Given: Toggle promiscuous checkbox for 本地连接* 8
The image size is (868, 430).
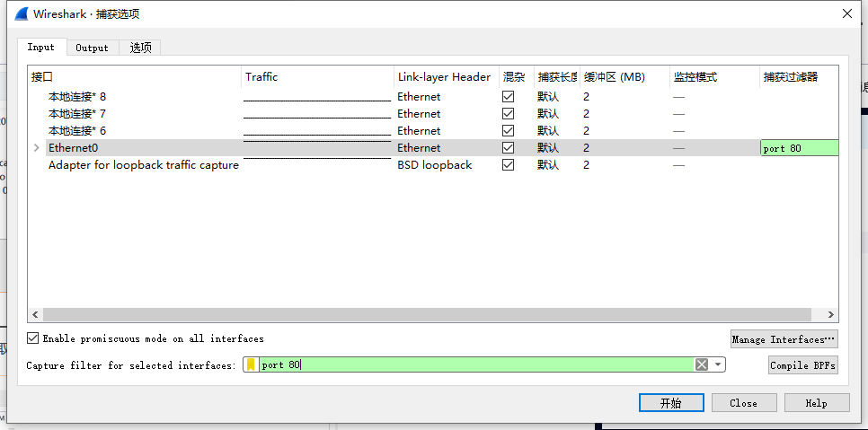Looking at the screenshot, I should [508, 97].
